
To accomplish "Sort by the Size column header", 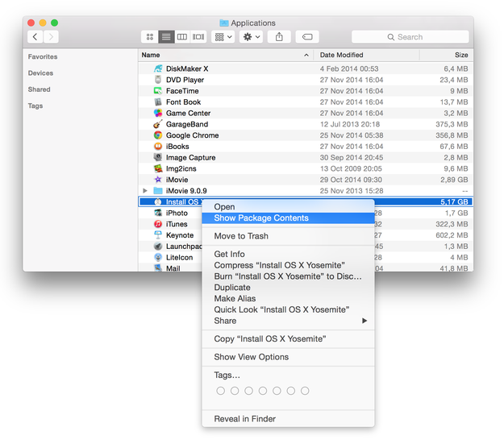I will click(446, 56).
